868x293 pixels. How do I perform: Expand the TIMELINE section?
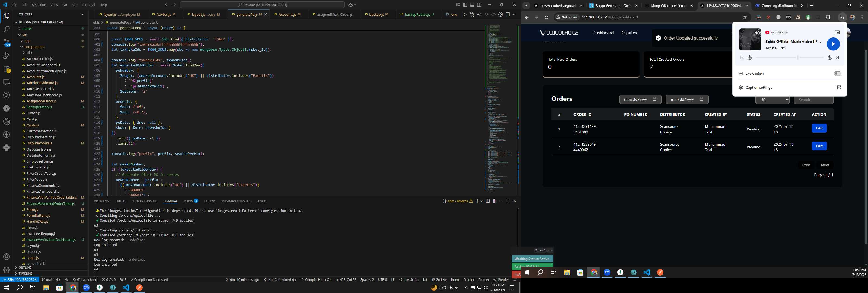point(25,273)
